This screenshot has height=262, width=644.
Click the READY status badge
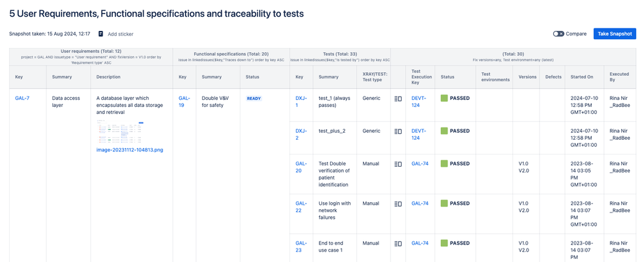254,98
